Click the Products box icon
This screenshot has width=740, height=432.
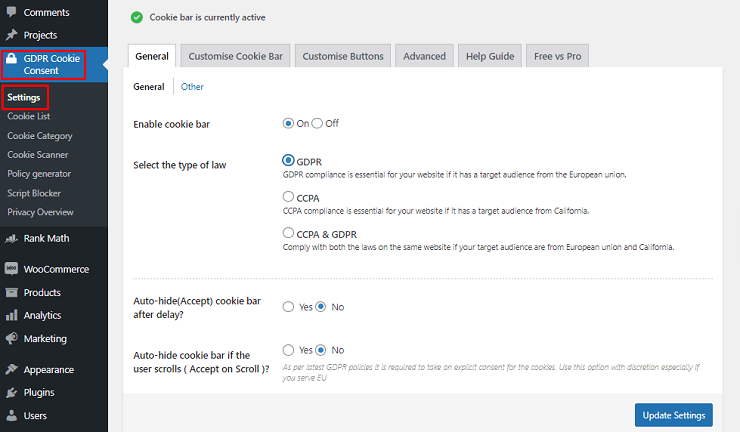(x=11, y=293)
